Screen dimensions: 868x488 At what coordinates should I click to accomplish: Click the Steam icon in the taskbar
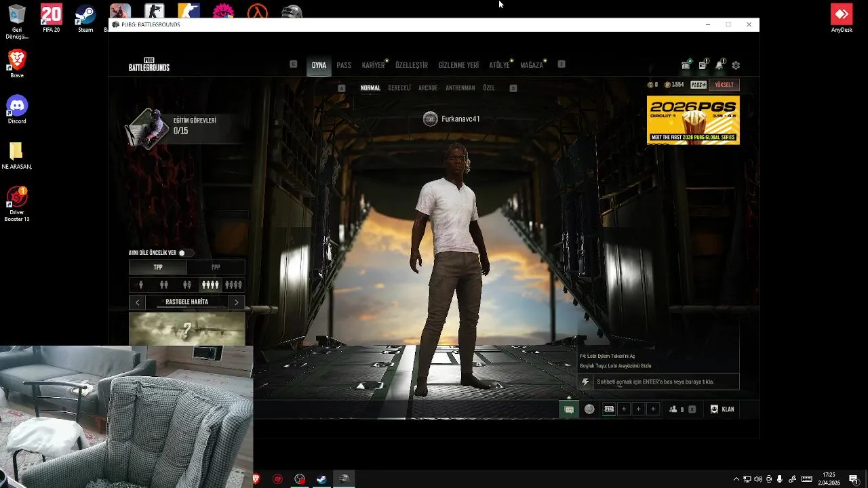tap(321, 479)
